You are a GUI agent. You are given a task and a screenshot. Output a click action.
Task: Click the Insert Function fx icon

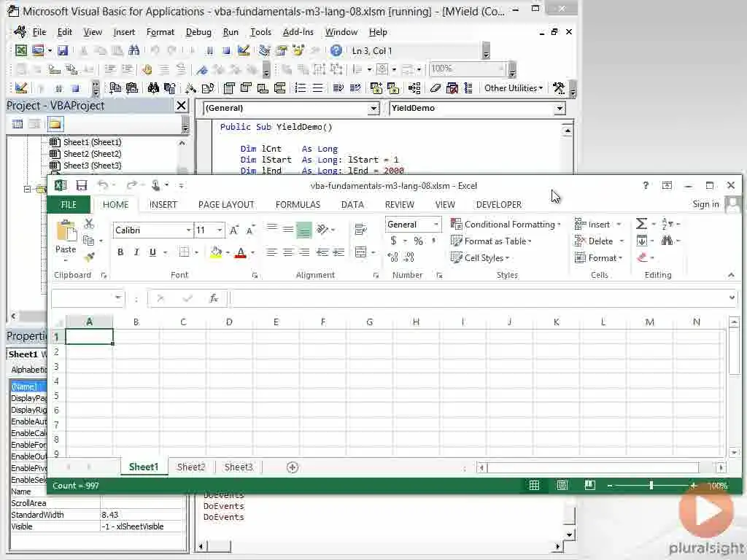(214, 298)
